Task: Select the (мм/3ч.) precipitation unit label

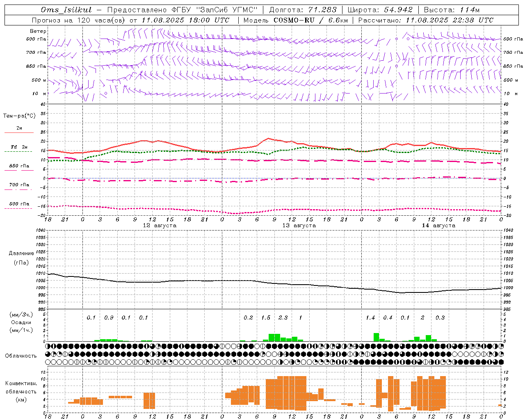Action: (x=21, y=315)
